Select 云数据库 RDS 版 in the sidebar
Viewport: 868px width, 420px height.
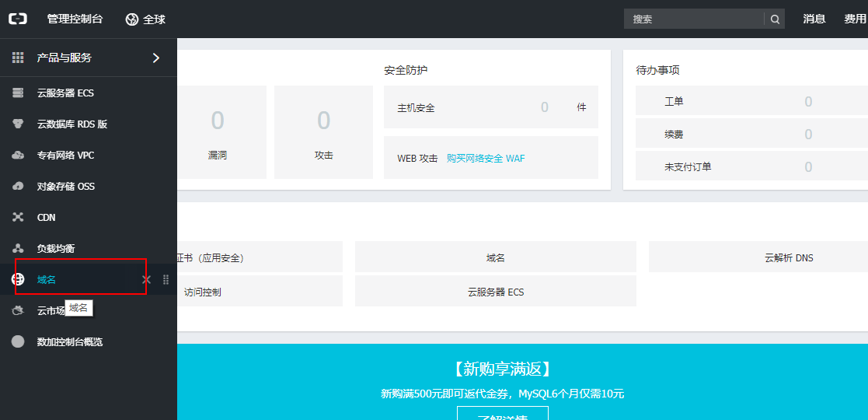[x=72, y=124]
